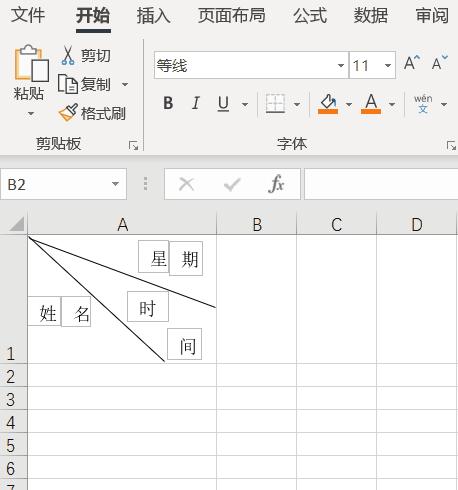Open the insert function fx button
This screenshot has height=490, width=458.
[x=276, y=184]
